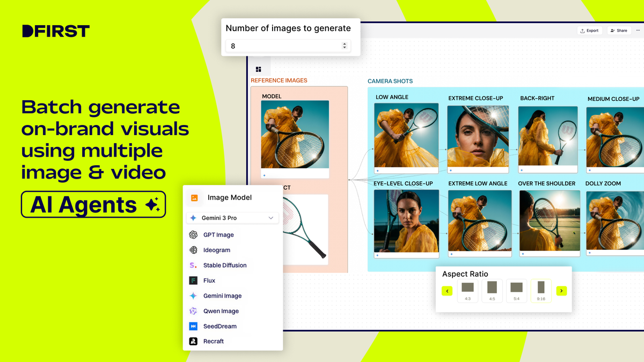Select the Flux model icon
Viewport: 644px width, 362px height.
pos(193,280)
